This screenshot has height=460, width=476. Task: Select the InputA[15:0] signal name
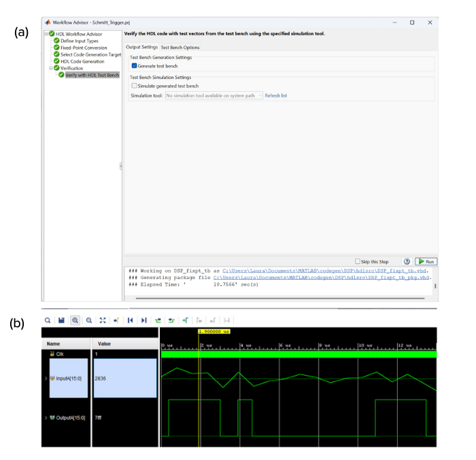click(x=69, y=378)
